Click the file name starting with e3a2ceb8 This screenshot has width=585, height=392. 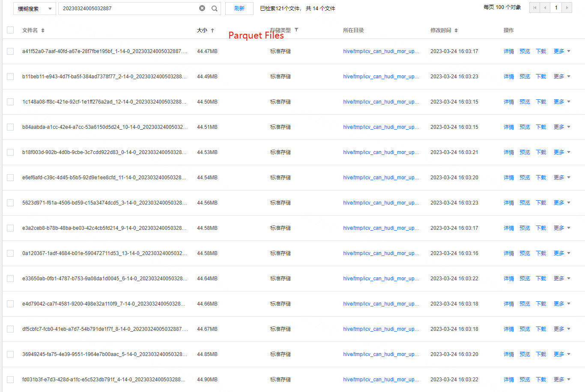coord(104,228)
